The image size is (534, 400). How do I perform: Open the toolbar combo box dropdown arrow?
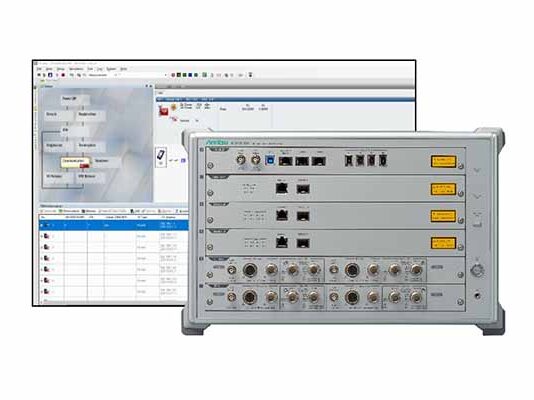tap(166, 75)
